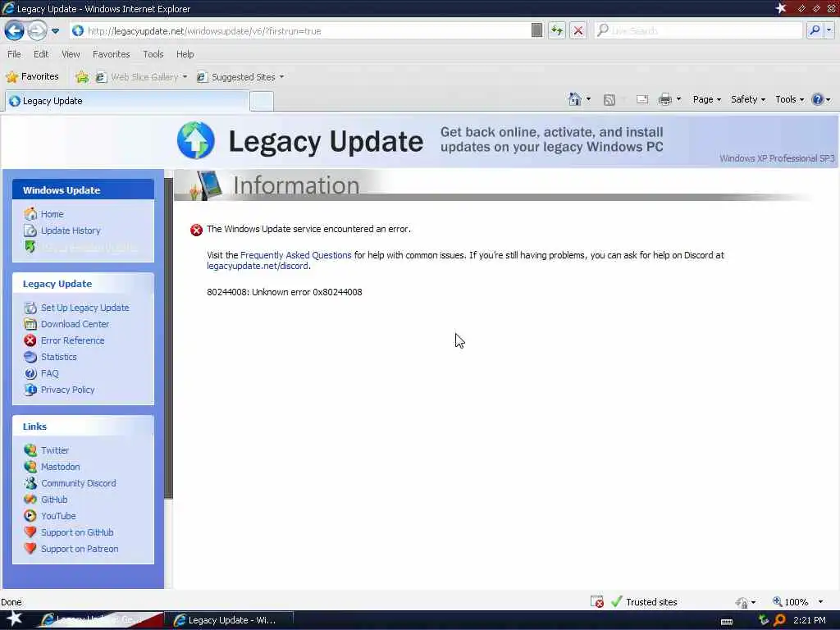
Task: Open Print options dropdown arrow
Action: click(678, 99)
